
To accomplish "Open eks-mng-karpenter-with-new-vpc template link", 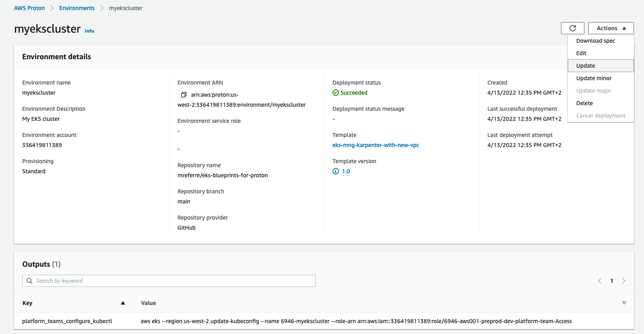I will 376,145.
